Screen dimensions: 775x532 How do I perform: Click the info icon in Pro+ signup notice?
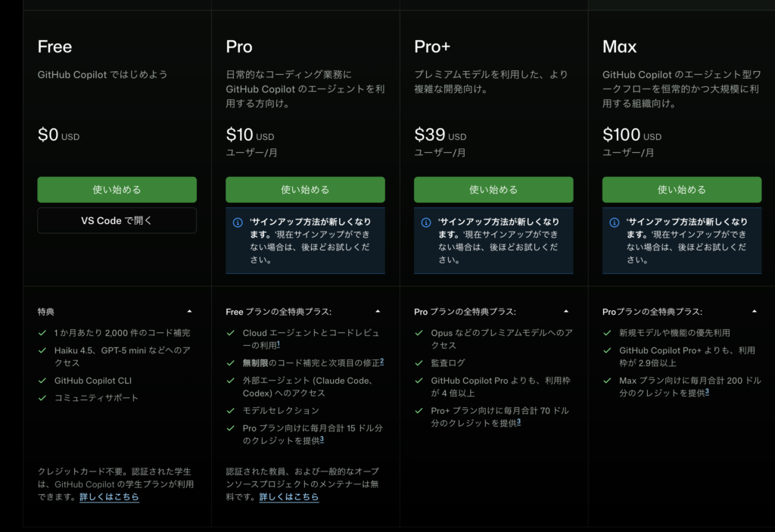426,222
